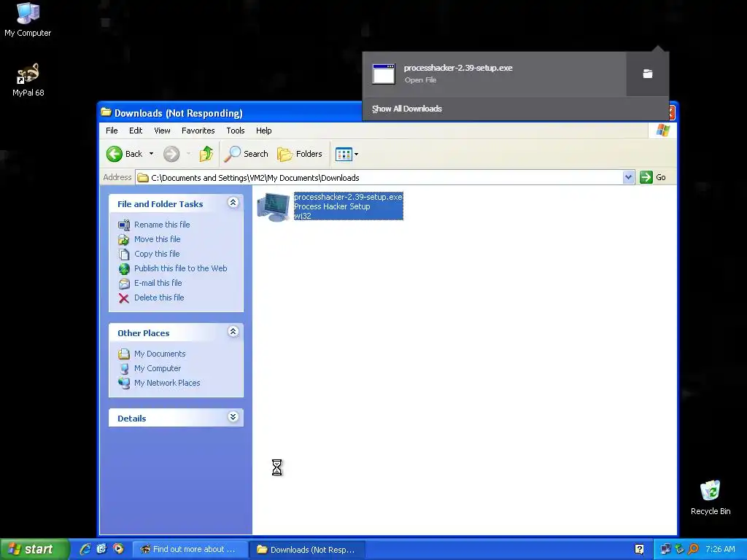This screenshot has height=560, width=747.
Task: Switch to Downloads (Not Responding) taskbar button
Action: [x=307, y=550]
